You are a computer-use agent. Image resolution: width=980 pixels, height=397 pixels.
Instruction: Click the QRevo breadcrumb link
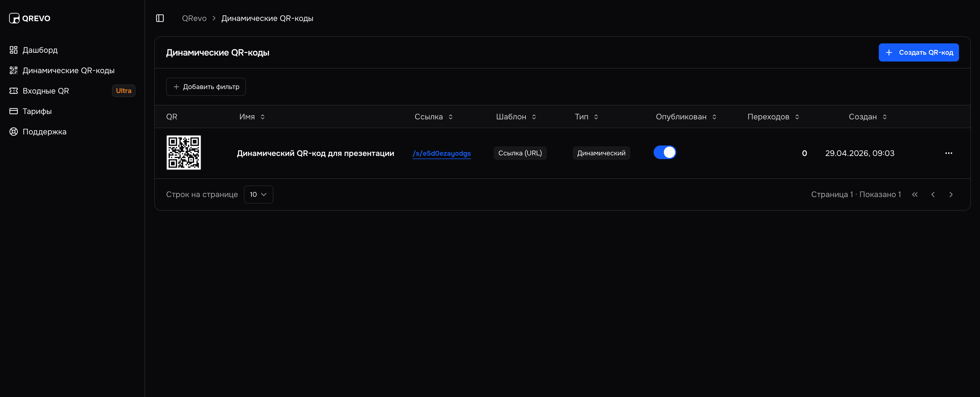[x=194, y=18]
